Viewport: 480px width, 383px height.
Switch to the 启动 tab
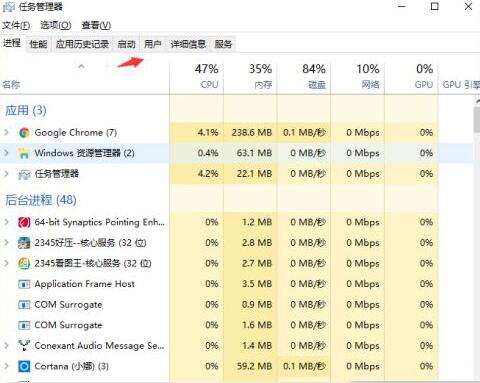pyautogui.click(x=127, y=44)
